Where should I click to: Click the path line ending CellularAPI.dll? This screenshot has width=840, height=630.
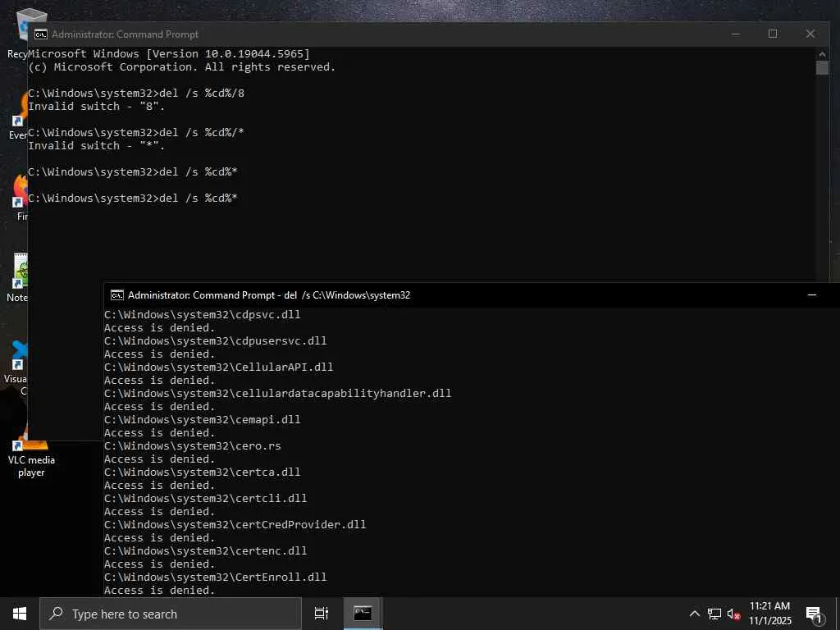click(218, 367)
